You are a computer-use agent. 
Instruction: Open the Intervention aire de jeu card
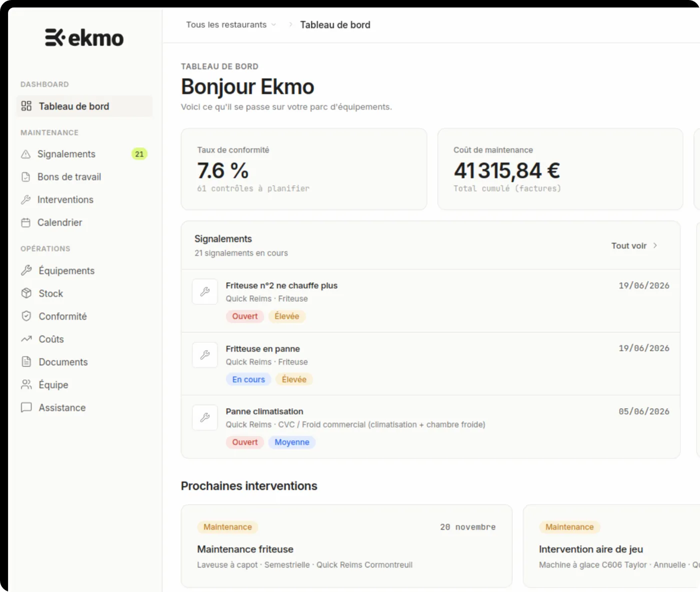point(611,546)
